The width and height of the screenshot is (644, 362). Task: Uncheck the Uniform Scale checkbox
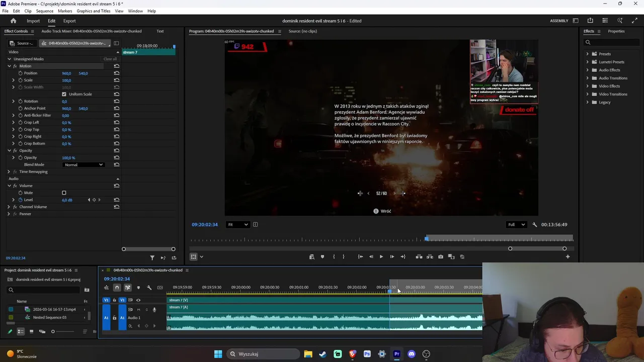tap(64, 95)
